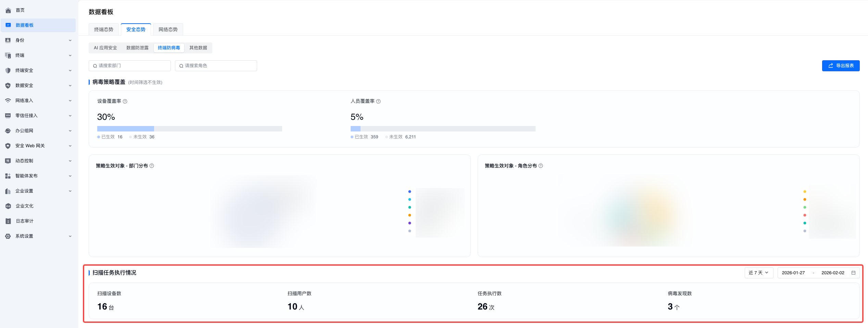Click search icon in 请搜索部门 field
The height and width of the screenshot is (328, 868).
click(x=95, y=66)
